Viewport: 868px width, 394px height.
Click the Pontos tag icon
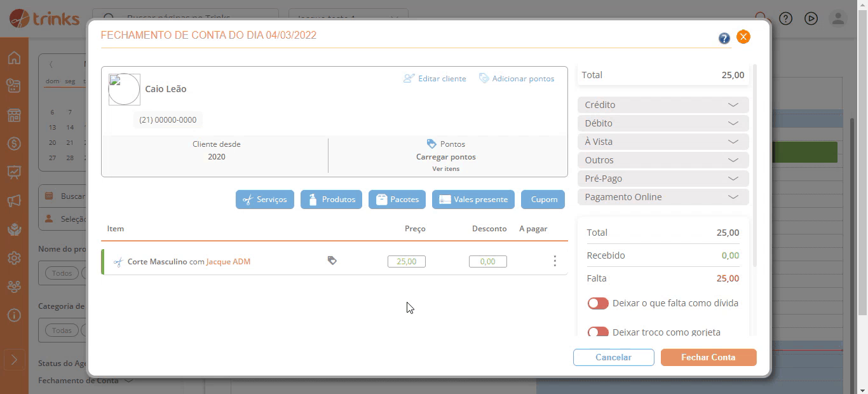pyautogui.click(x=431, y=144)
